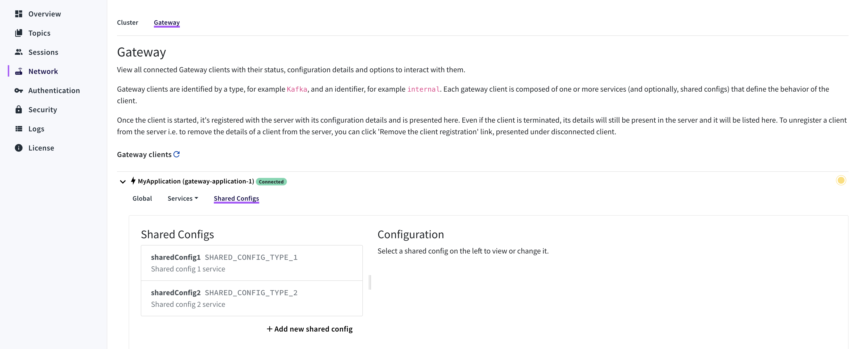
Task: Select the Global tab
Action: click(x=142, y=198)
